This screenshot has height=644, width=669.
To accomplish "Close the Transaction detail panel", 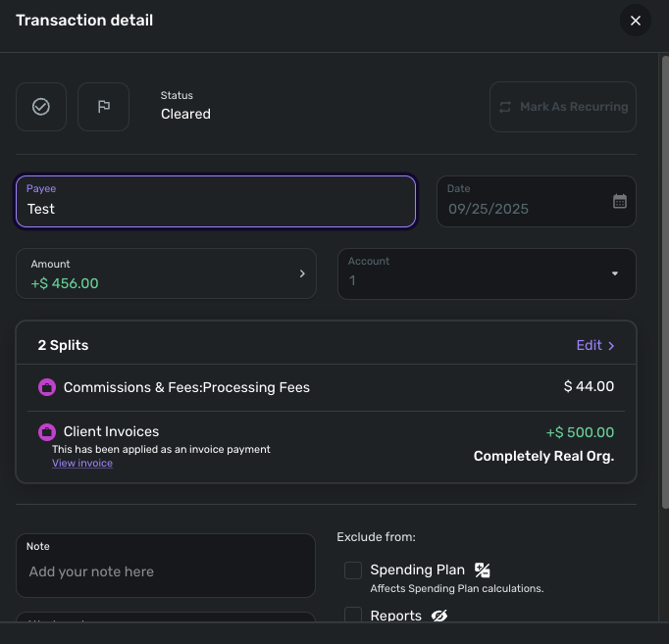I will pyautogui.click(x=636, y=21).
